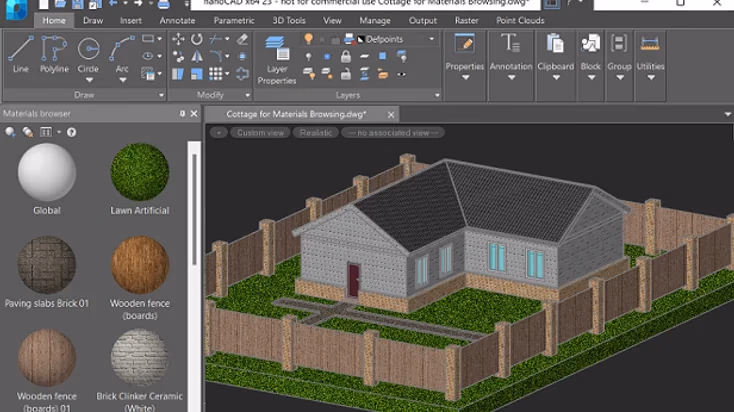Switch to the Draw ribbon tab
Screen dimensions: 734x412
[93, 21]
